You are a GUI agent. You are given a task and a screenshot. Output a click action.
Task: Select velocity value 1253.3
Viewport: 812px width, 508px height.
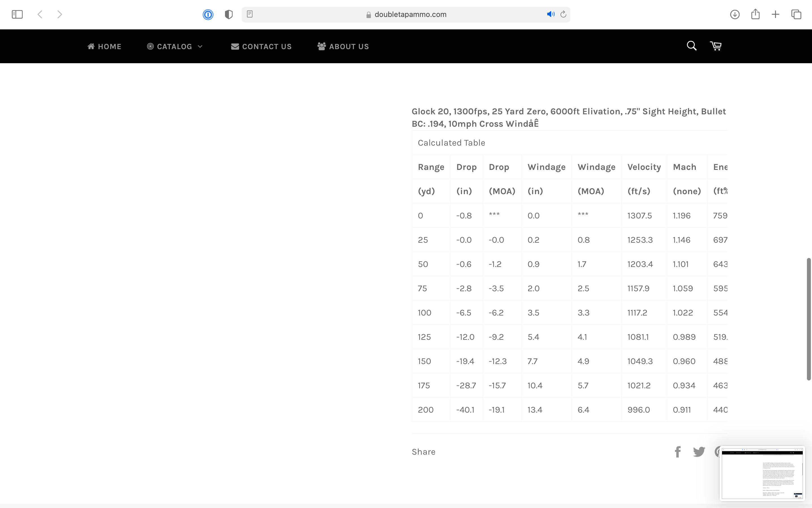coord(640,240)
